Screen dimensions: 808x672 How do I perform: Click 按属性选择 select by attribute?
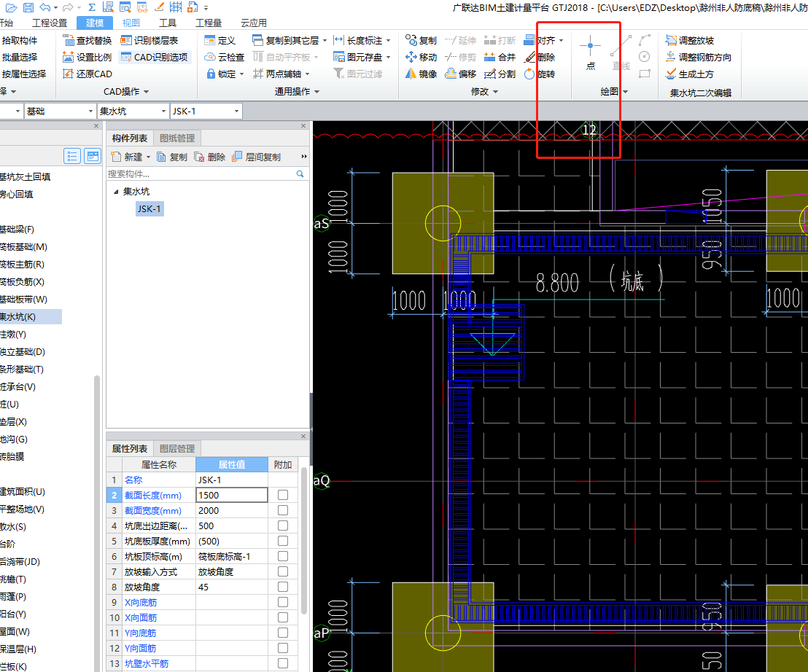[24, 74]
